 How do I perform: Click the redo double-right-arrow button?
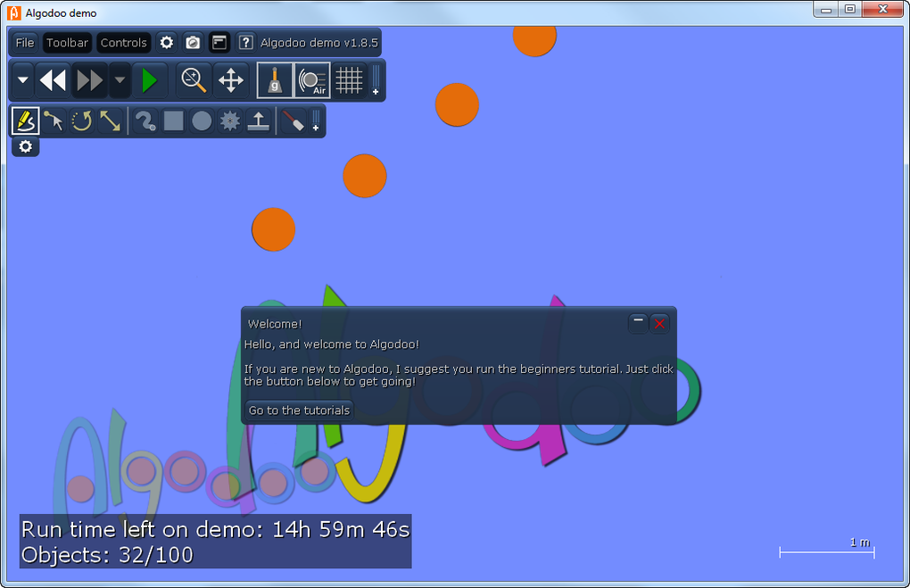[x=90, y=80]
